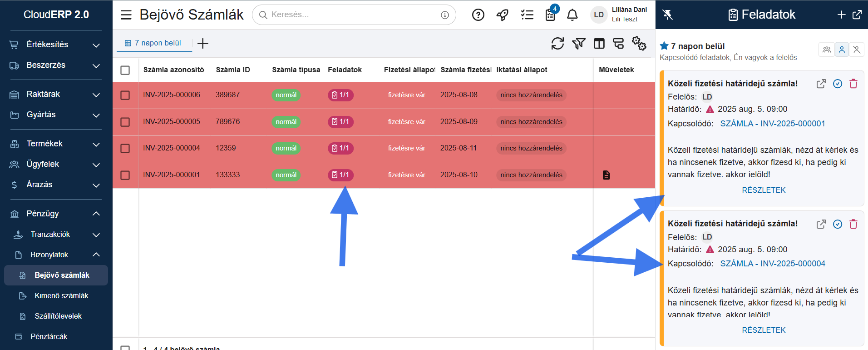The width and height of the screenshot is (868, 350).
Task: Tick the checkbox for INV-2025-000004
Action: pos(125,148)
